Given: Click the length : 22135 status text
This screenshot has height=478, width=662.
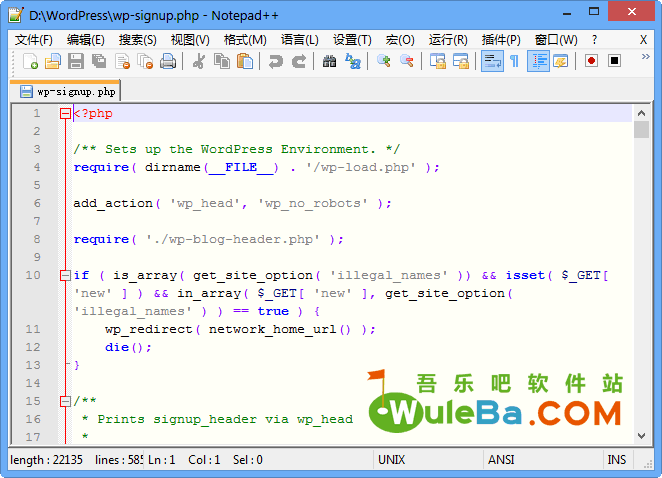Looking at the screenshot, I should tap(46, 459).
